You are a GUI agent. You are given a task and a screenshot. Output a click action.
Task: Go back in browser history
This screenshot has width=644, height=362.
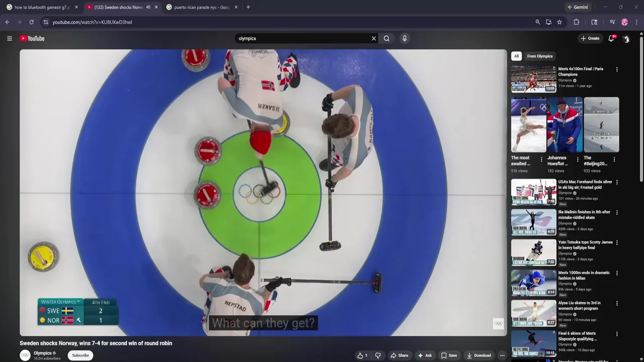click(8, 22)
